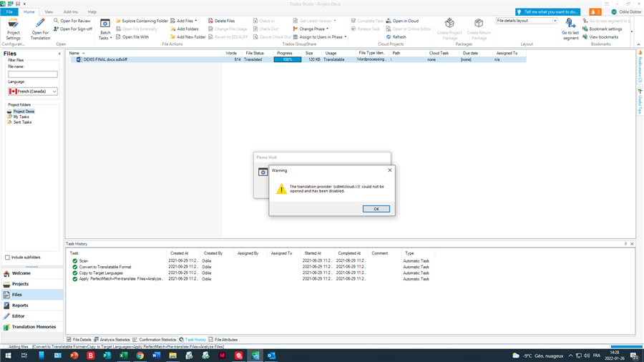The width and height of the screenshot is (644, 362).
Task: Open Assign to Users in Phase dropdown
Action: [x=320, y=37]
